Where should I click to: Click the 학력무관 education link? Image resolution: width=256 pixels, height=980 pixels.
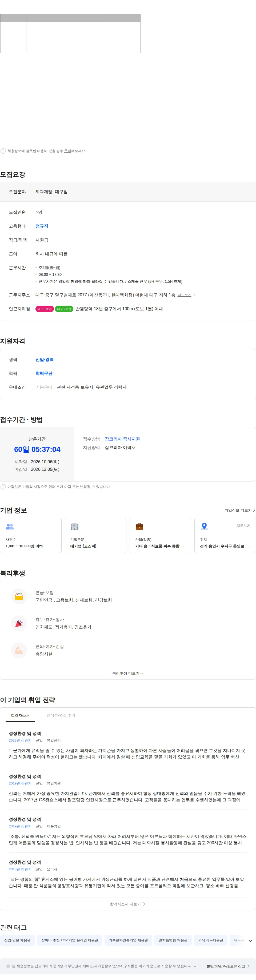click(44, 374)
